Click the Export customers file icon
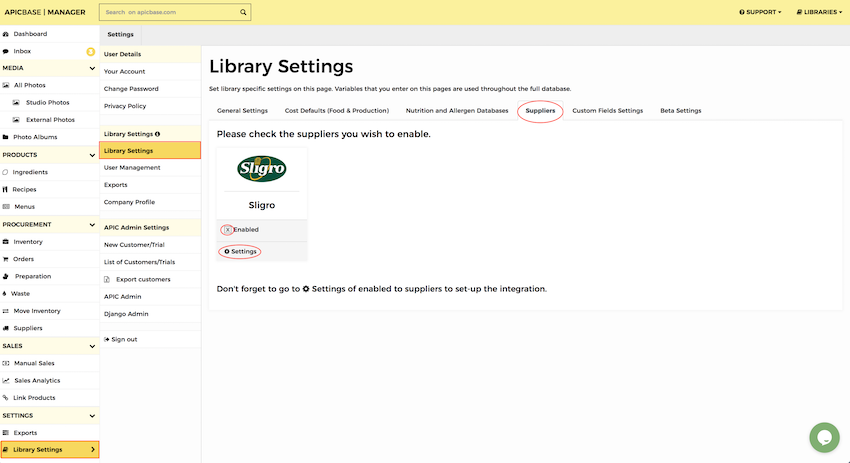 (107, 279)
